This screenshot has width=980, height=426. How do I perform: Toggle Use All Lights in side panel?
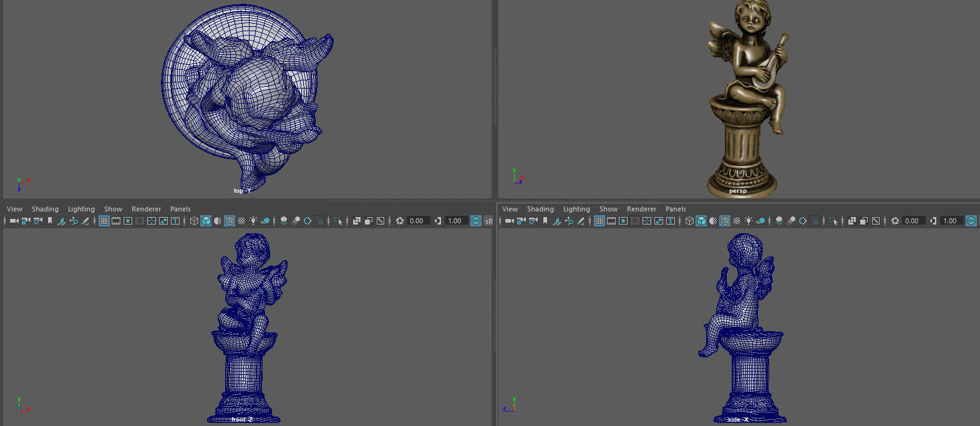[749, 221]
